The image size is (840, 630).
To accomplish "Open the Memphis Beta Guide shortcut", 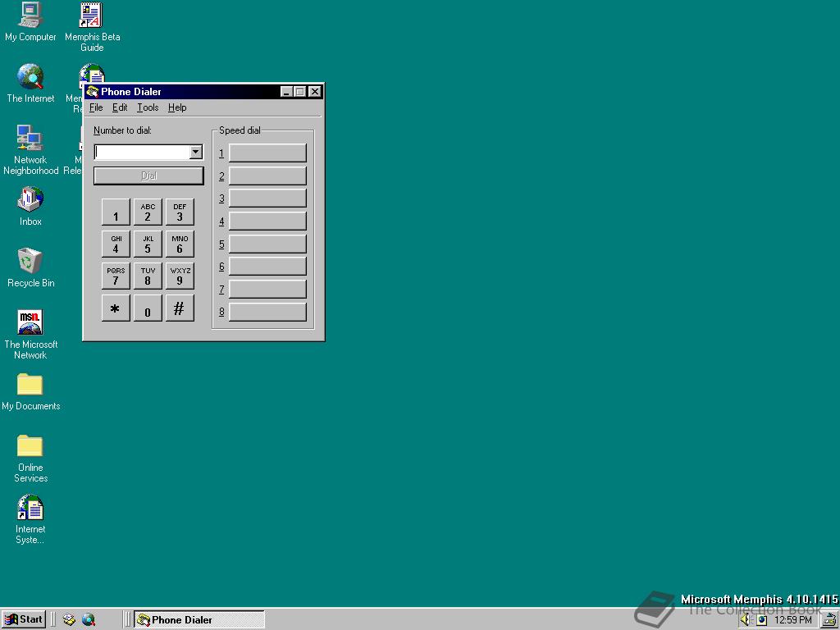I will point(92,27).
